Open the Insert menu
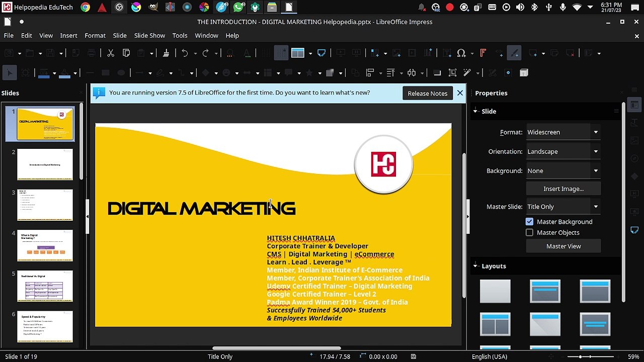 point(68,36)
